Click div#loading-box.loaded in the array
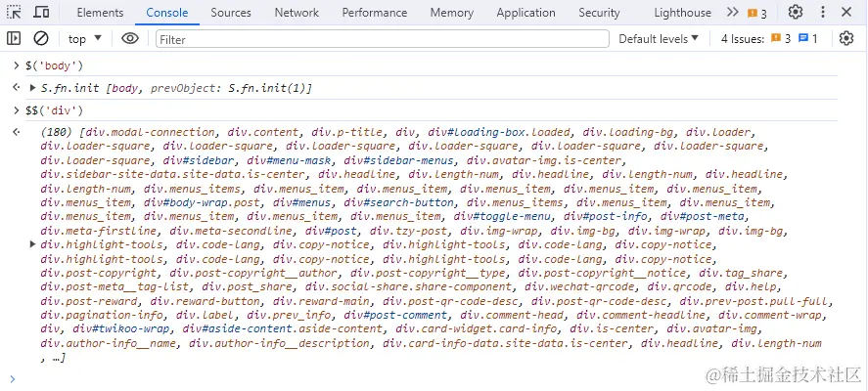 click(x=499, y=132)
